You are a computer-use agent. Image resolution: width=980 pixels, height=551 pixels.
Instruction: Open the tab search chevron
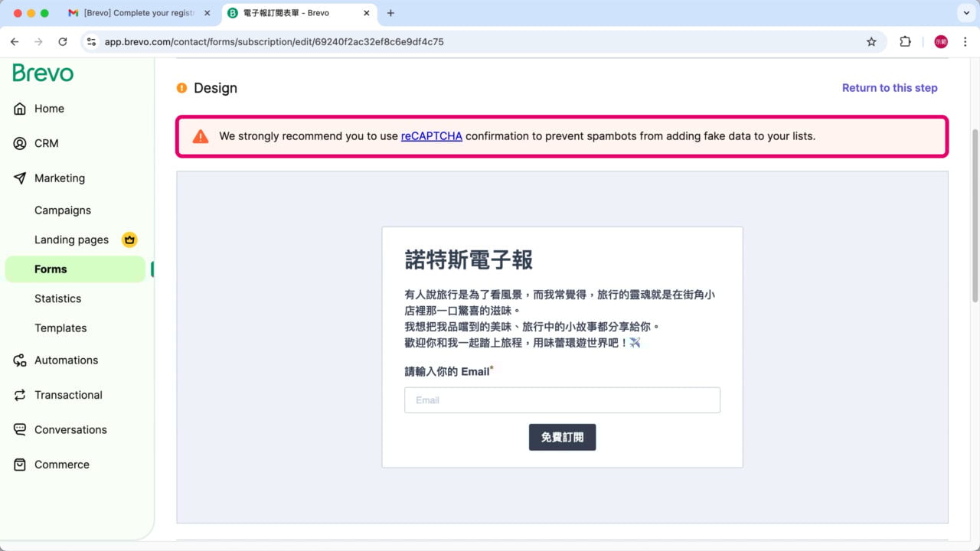point(966,13)
